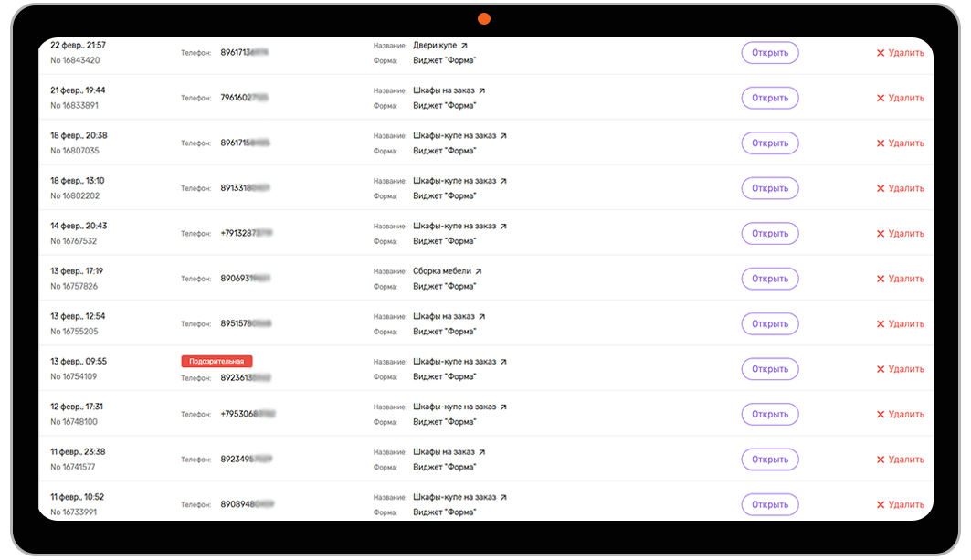Select the phone number in request No 16757826
Viewport: 971px width, 560px height.
click(246, 279)
